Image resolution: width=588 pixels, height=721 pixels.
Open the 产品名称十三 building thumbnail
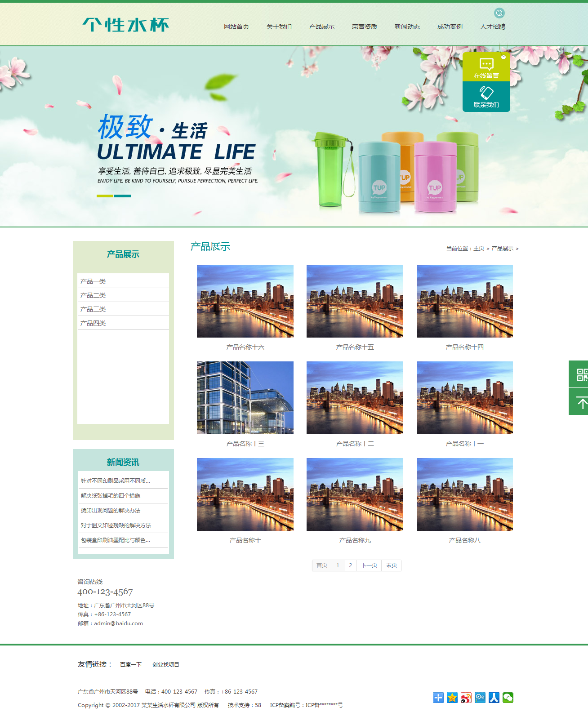[245, 398]
